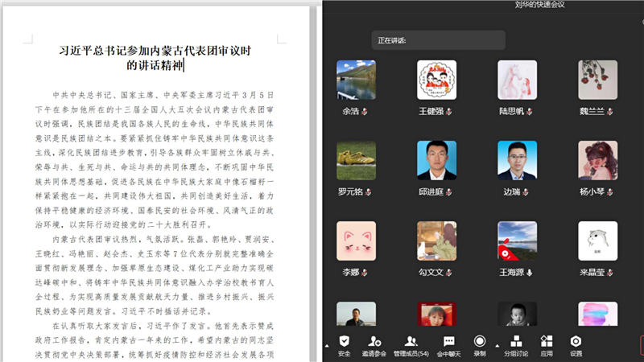Click the muted mic icon beside 勾文文

click(x=448, y=272)
